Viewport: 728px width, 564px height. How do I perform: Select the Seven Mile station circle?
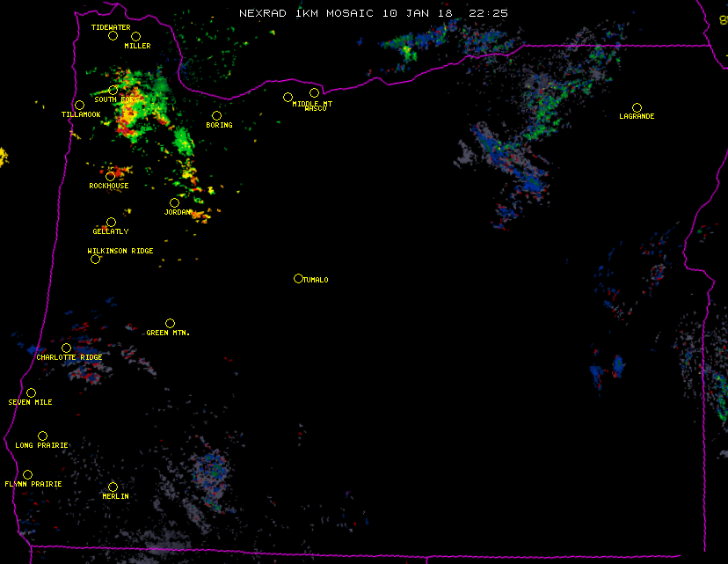(31, 393)
